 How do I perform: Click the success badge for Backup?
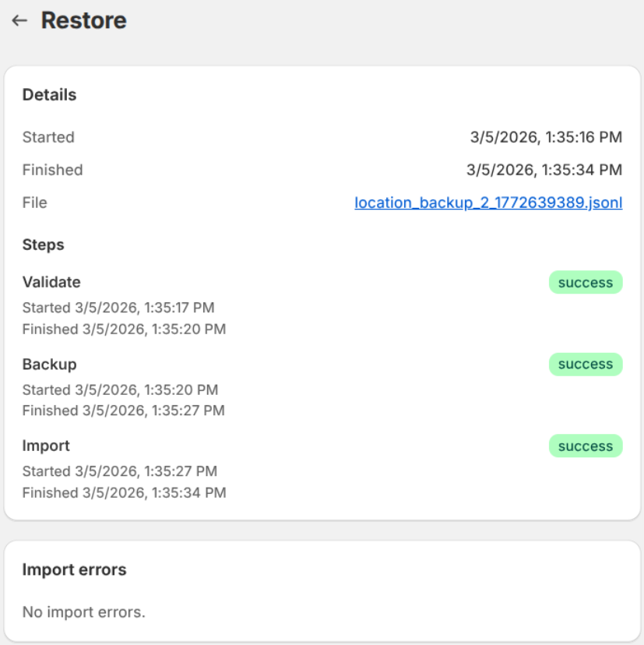(x=585, y=364)
